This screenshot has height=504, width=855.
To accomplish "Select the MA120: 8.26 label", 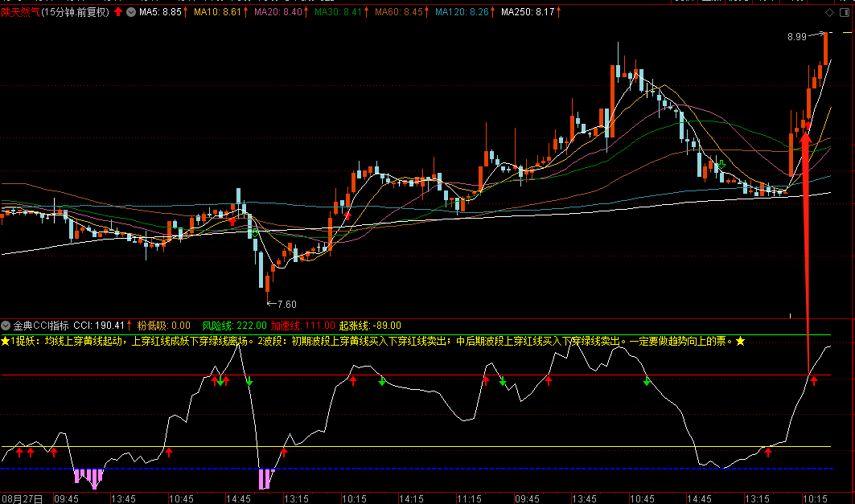I will tap(462, 12).
